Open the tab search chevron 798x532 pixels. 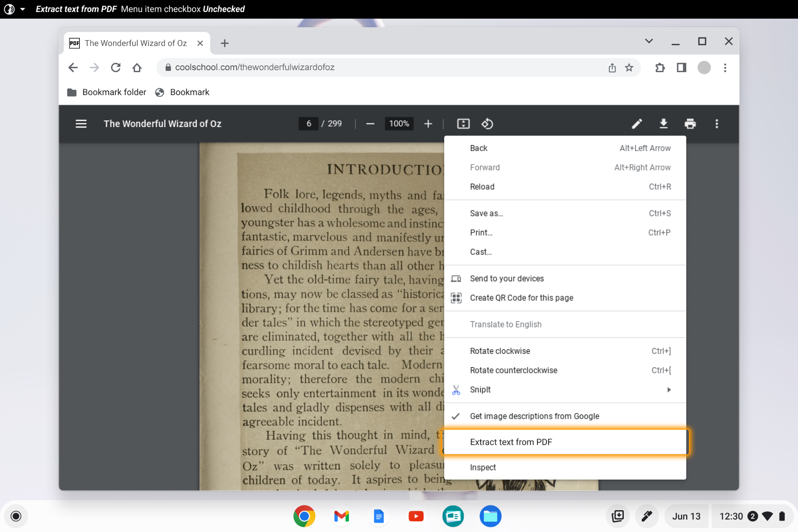coord(648,41)
